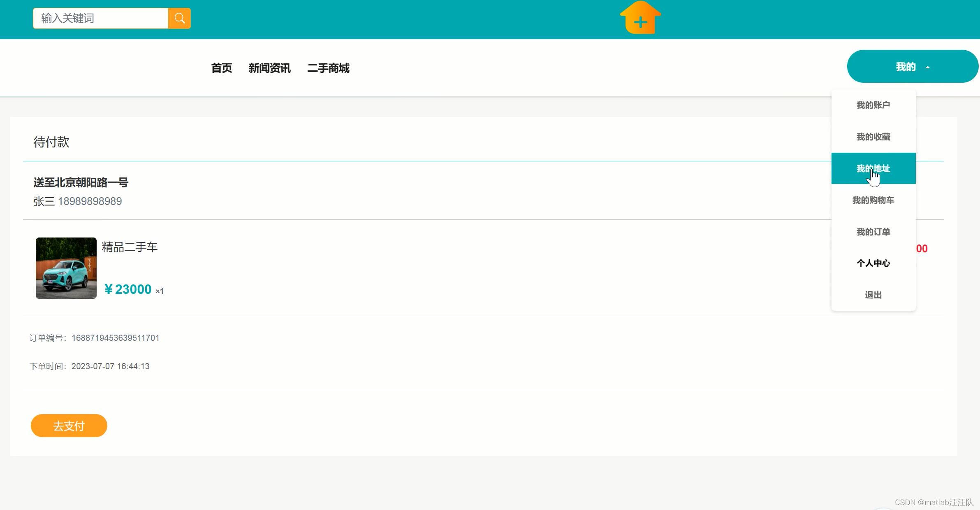Go to 首页 navigation item

tap(221, 68)
